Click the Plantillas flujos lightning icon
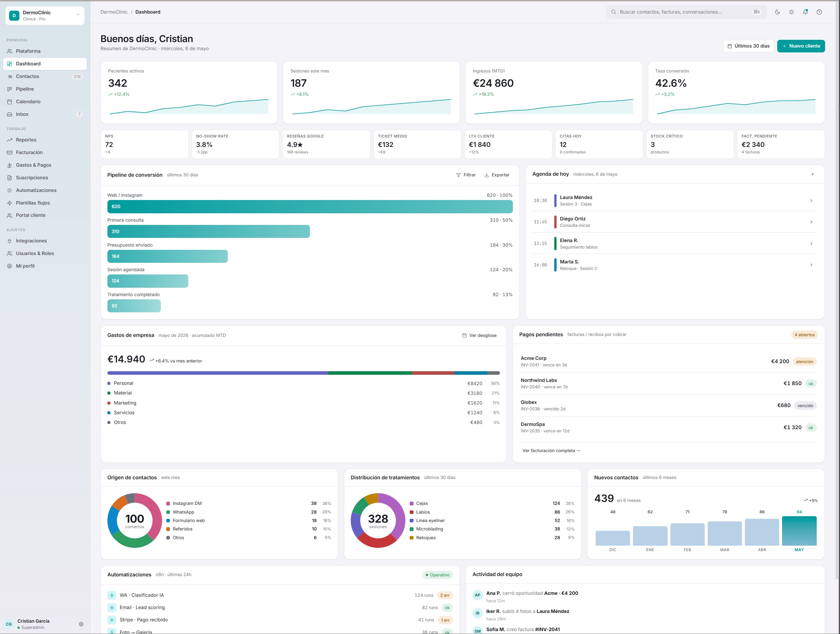The width and height of the screenshot is (840, 634). (9, 203)
